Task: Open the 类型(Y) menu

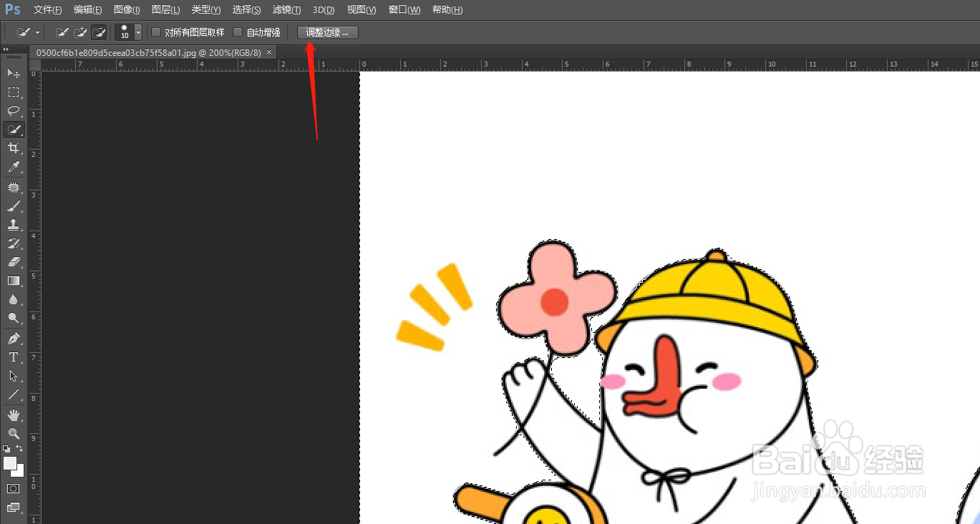Action: click(206, 10)
